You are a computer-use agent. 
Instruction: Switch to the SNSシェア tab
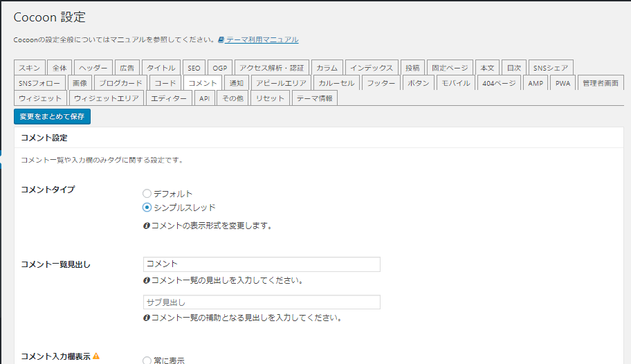tap(551, 68)
